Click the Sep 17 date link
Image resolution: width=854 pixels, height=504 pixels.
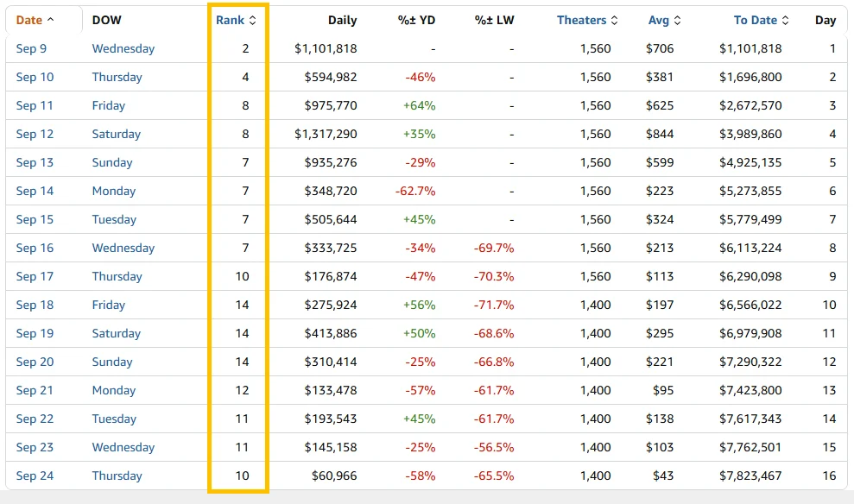[x=35, y=276]
